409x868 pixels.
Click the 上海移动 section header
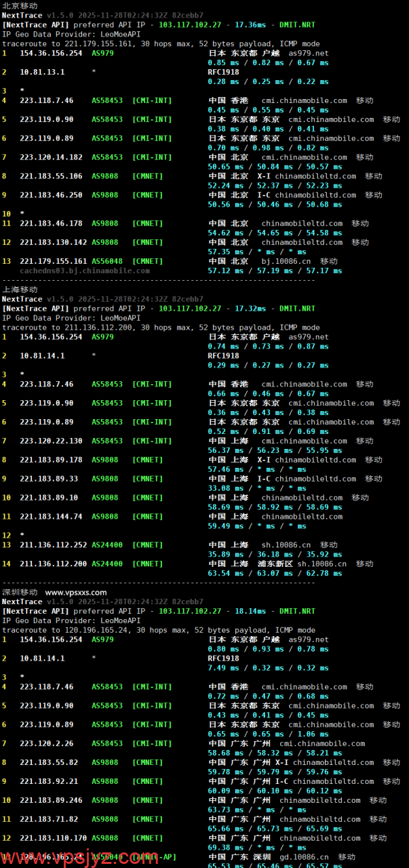click(20, 290)
